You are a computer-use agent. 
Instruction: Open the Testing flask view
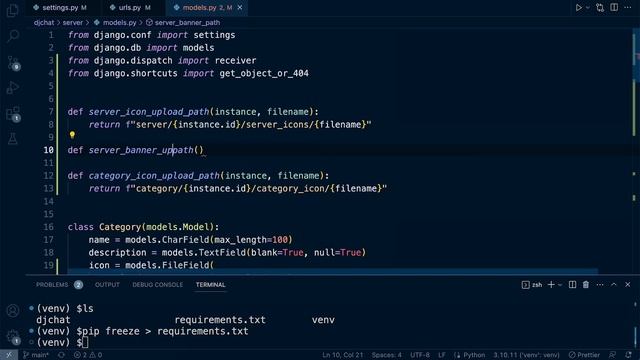tap(13, 139)
